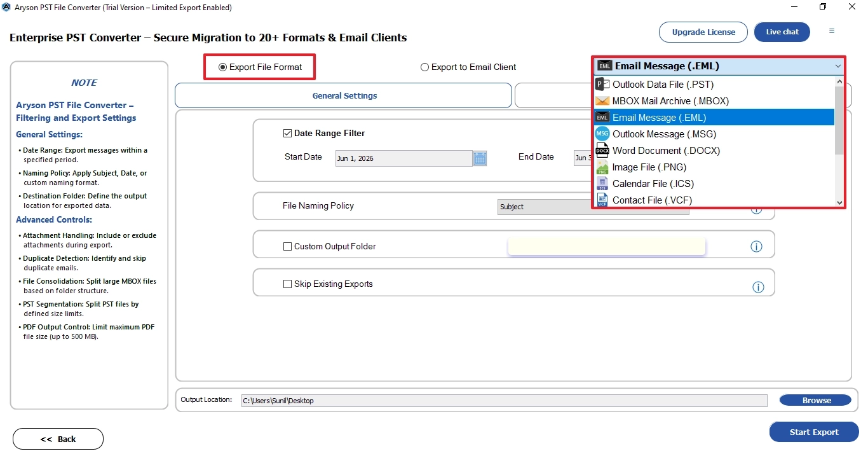Click the NOTE heading in side panel

pyautogui.click(x=84, y=83)
